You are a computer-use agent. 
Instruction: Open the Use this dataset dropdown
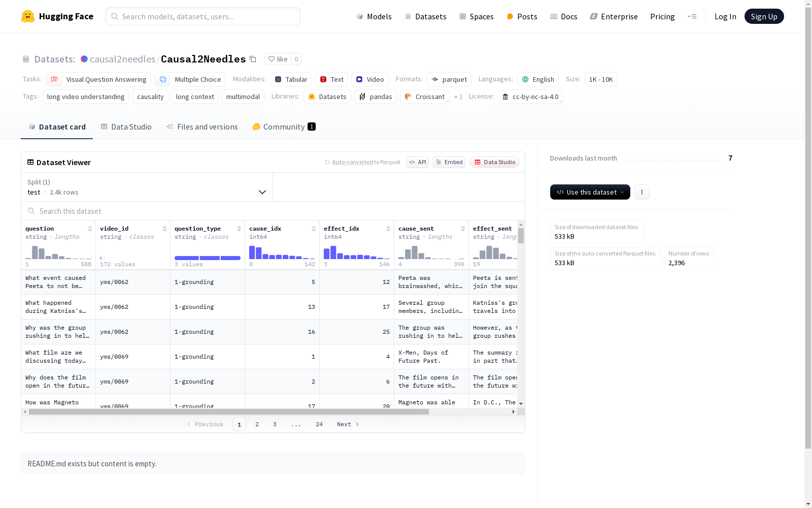click(590, 192)
